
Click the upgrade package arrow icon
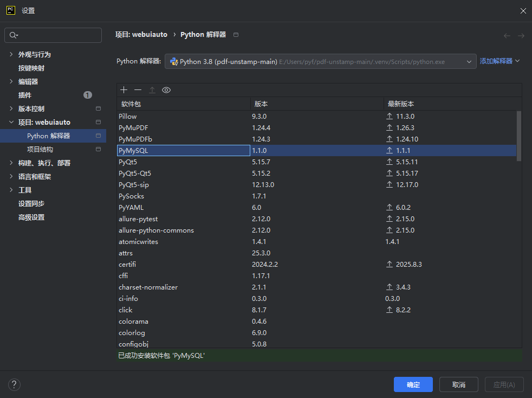(152, 90)
